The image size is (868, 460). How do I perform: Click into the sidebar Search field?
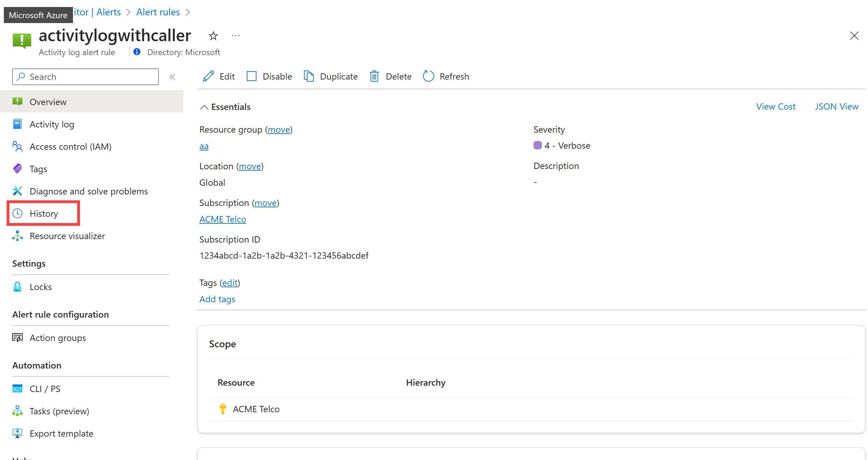[91, 77]
